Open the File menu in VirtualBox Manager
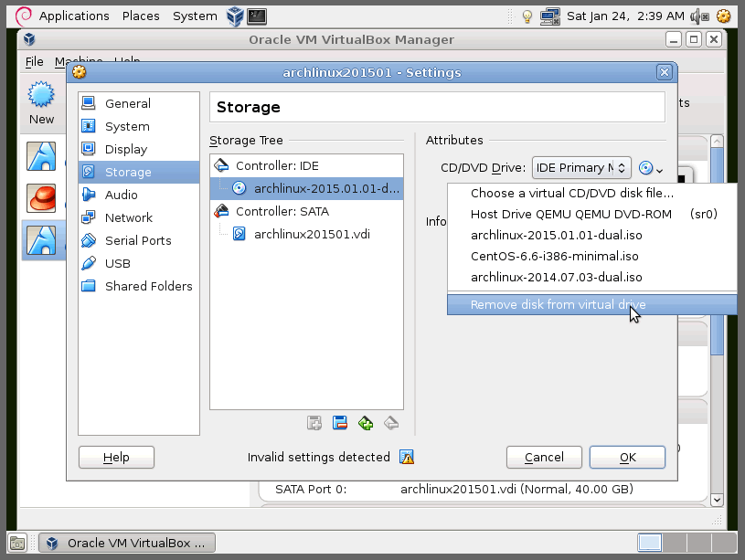Screen dimensions: 745x560 34,61
